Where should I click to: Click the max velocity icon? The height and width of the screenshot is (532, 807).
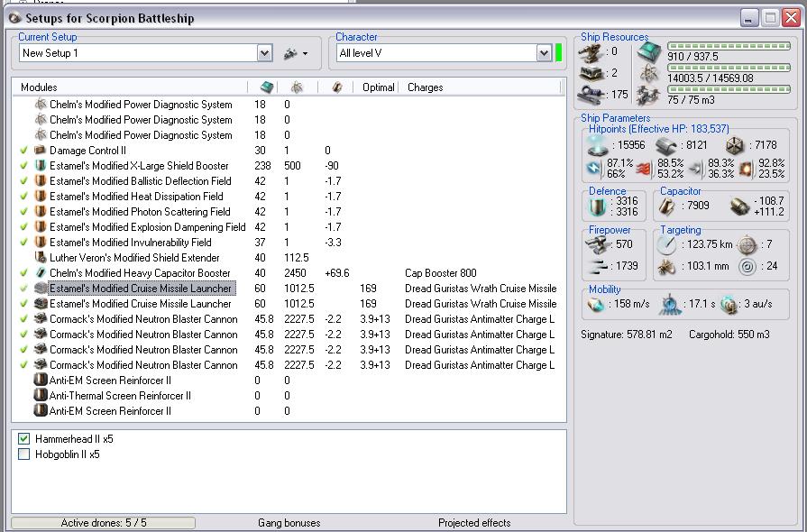tap(597, 305)
